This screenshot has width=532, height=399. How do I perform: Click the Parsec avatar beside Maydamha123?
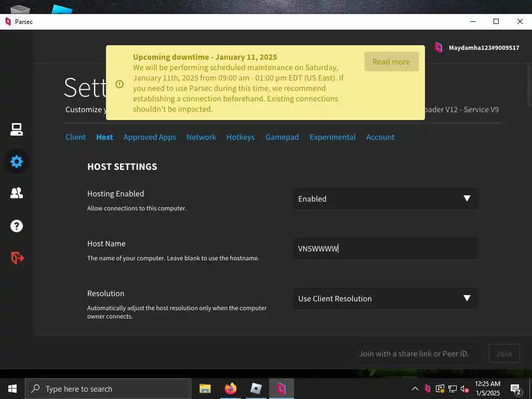[438, 47]
